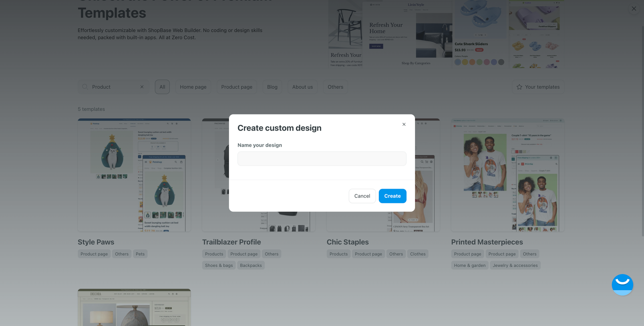
Task: Click the Style Paws title
Action: coord(96,242)
